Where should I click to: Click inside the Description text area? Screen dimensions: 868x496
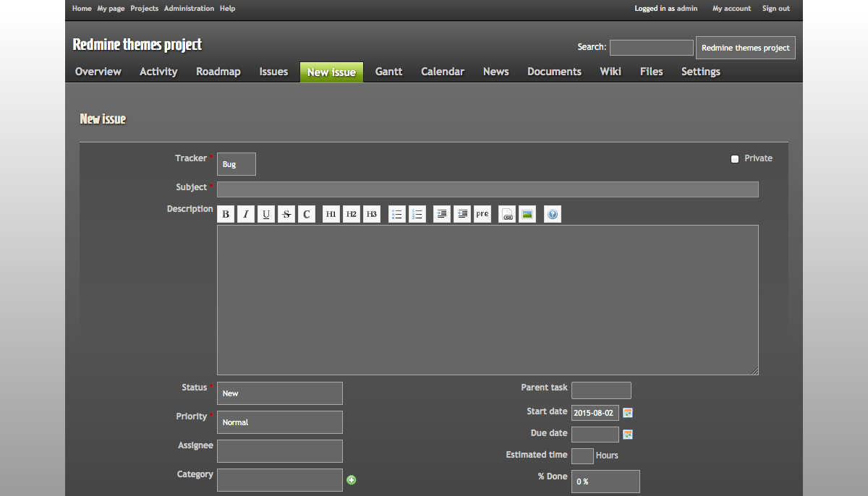tap(488, 300)
